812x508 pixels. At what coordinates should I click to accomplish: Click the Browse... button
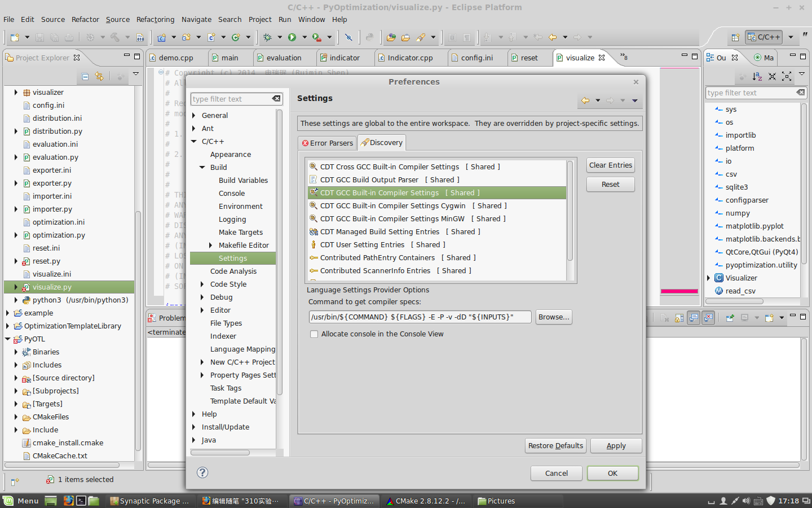pos(554,317)
